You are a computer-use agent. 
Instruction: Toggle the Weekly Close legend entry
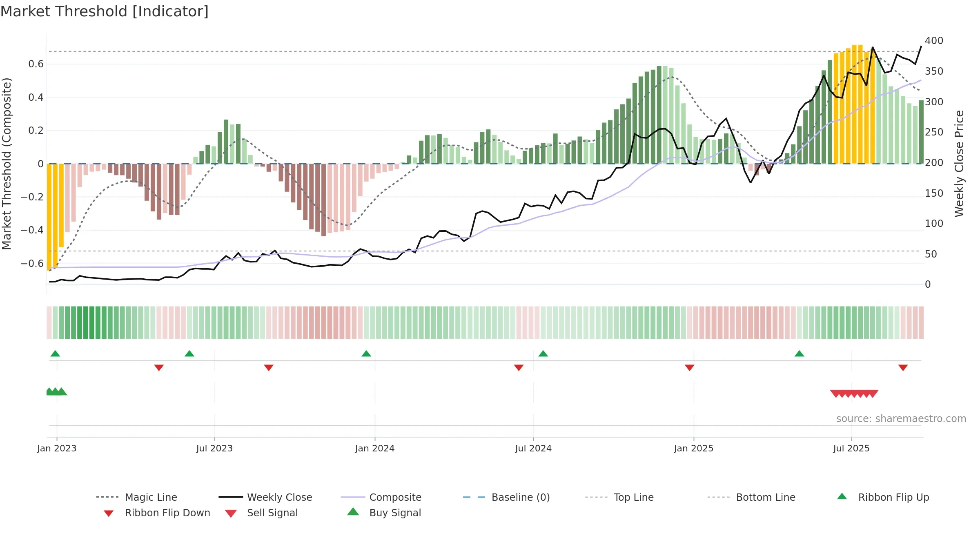pos(265,497)
